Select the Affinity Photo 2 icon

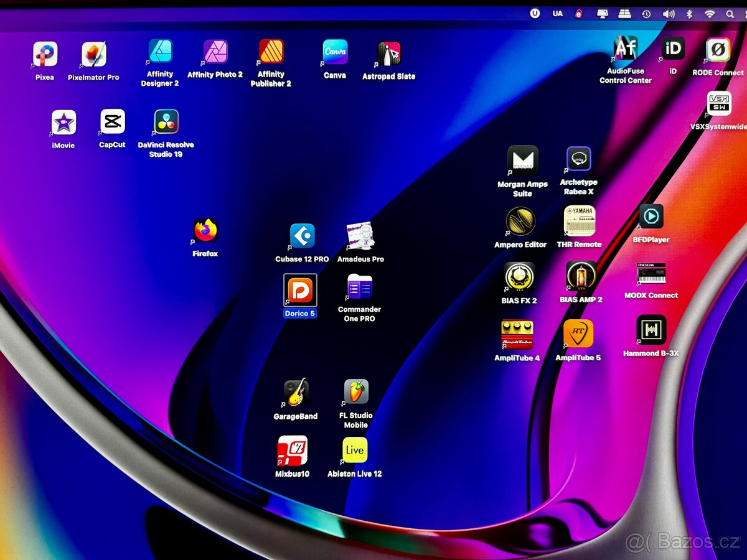pos(215,52)
